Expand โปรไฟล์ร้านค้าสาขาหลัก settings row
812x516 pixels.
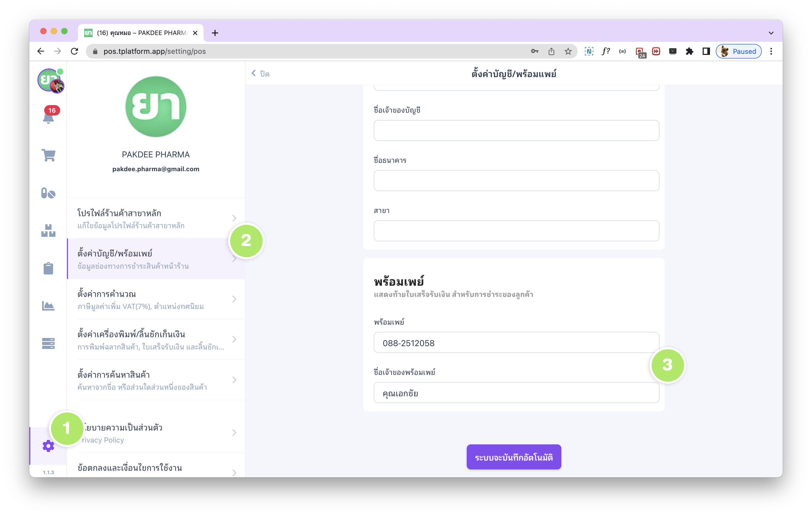[x=156, y=219]
